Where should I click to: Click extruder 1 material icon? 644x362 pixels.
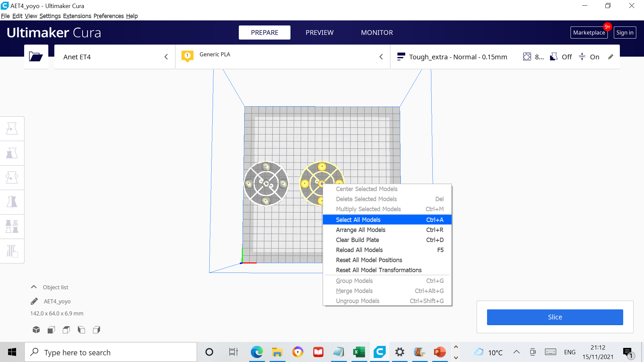187,56
